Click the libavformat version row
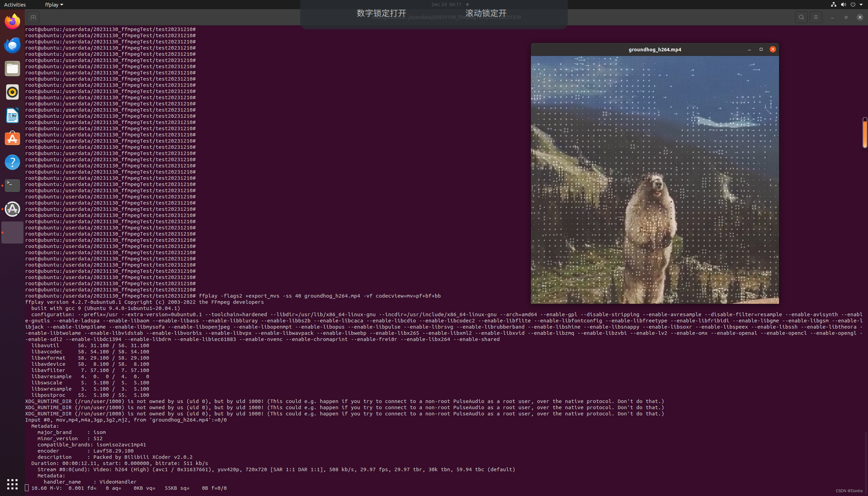868x496 pixels. pos(90,358)
